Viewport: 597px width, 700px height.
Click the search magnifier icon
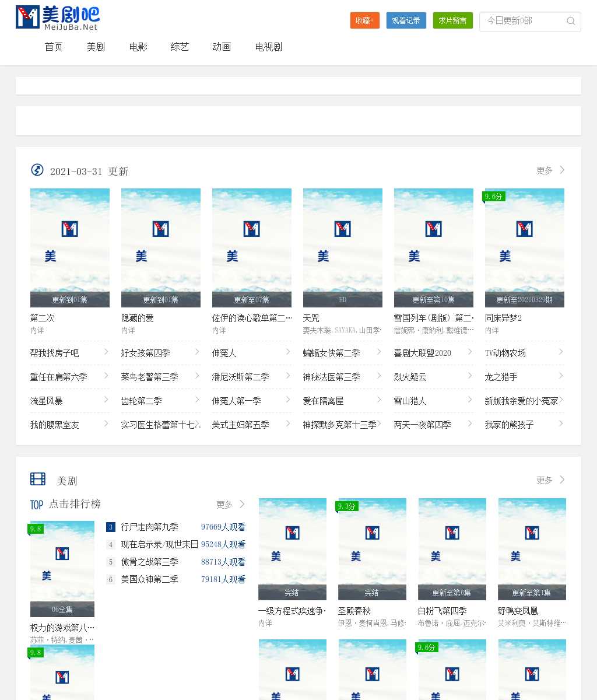point(571,21)
